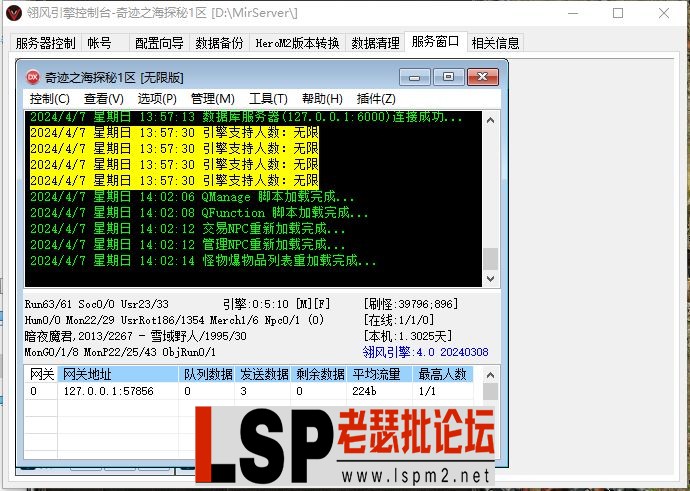Minimize the 奇迹之海探秘1区 inner window
This screenshot has width=690, height=491.
pyautogui.click(x=415, y=77)
